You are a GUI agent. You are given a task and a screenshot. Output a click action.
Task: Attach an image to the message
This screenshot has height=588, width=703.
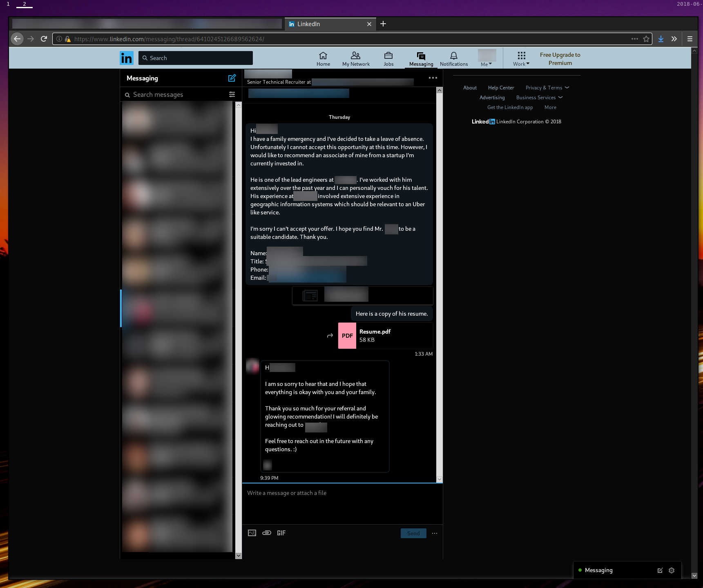(x=252, y=533)
